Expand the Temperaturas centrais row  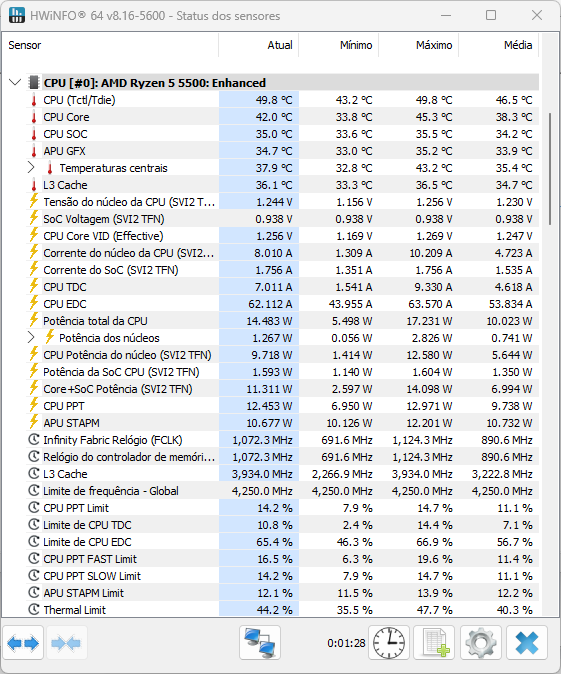pyautogui.click(x=31, y=168)
